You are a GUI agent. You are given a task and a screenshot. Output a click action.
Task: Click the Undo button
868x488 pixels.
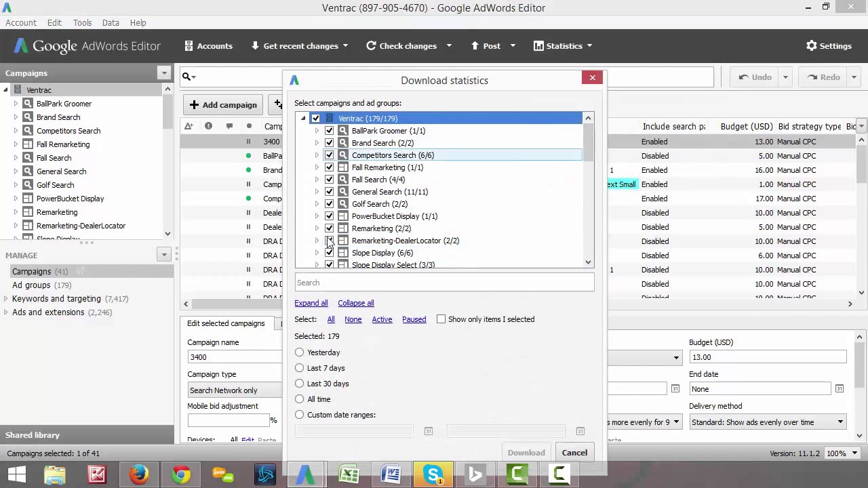(755, 77)
